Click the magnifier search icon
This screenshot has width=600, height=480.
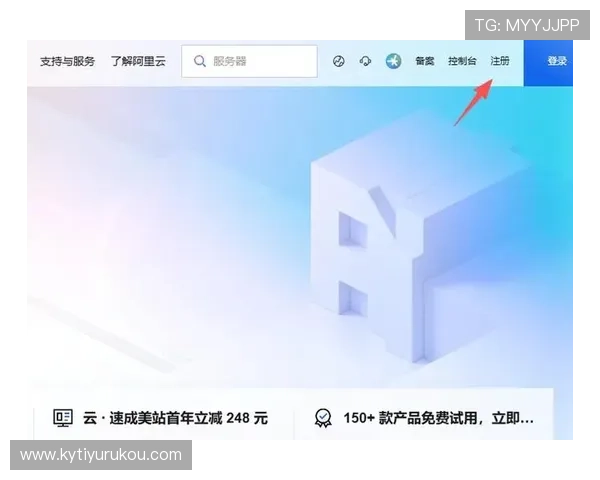click(200, 61)
